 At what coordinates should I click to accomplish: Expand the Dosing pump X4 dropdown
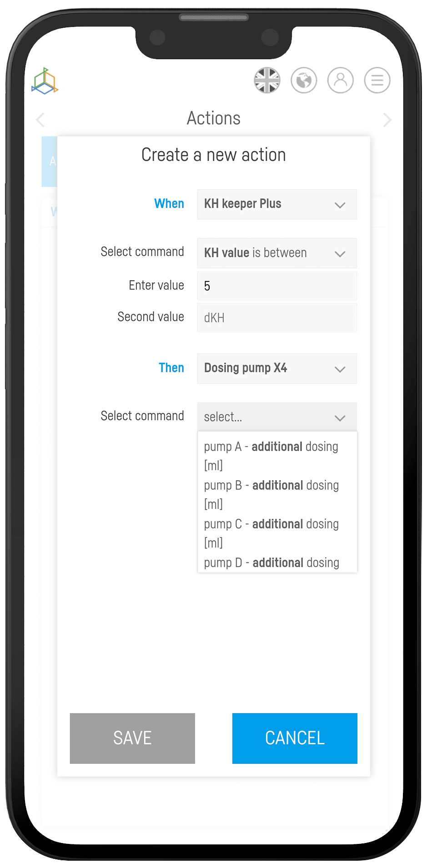coord(276,369)
